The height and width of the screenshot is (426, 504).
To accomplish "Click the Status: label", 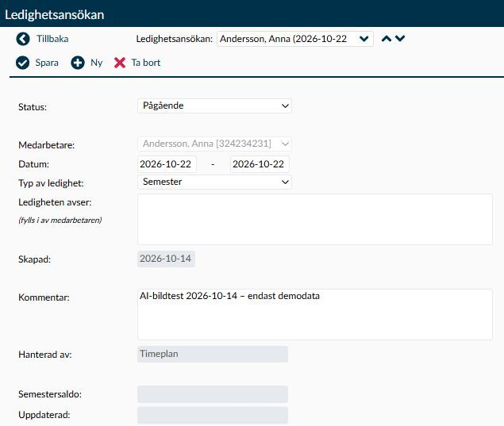I will pos(33,107).
